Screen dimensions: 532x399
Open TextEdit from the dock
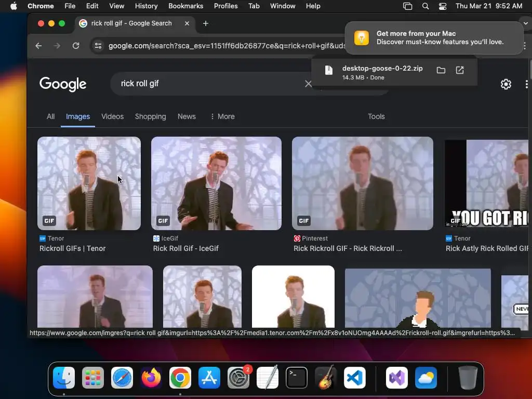point(268,378)
